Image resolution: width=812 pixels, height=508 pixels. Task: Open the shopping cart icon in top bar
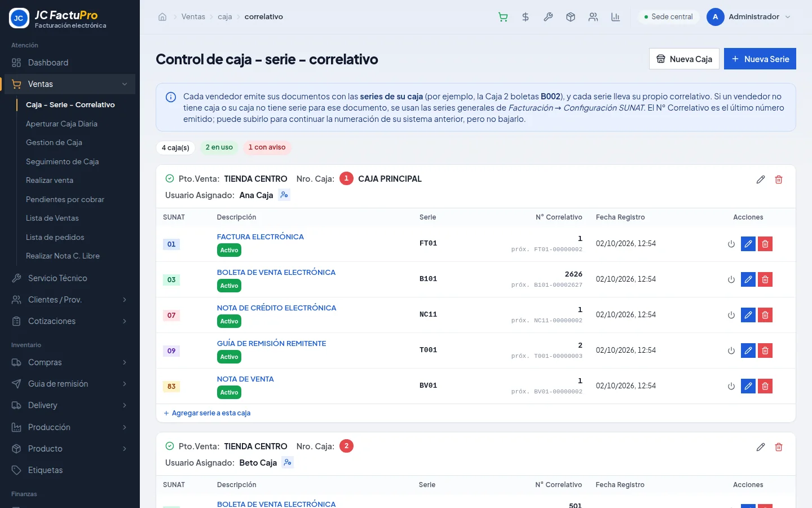503,17
